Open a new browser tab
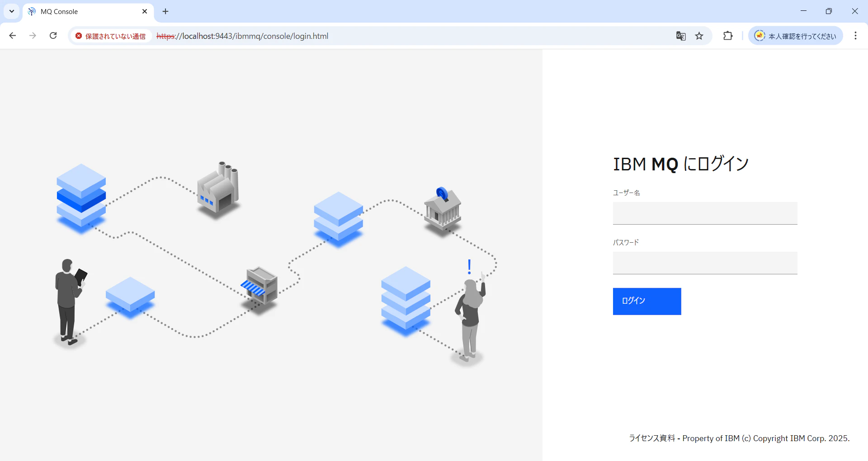 point(165,11)
